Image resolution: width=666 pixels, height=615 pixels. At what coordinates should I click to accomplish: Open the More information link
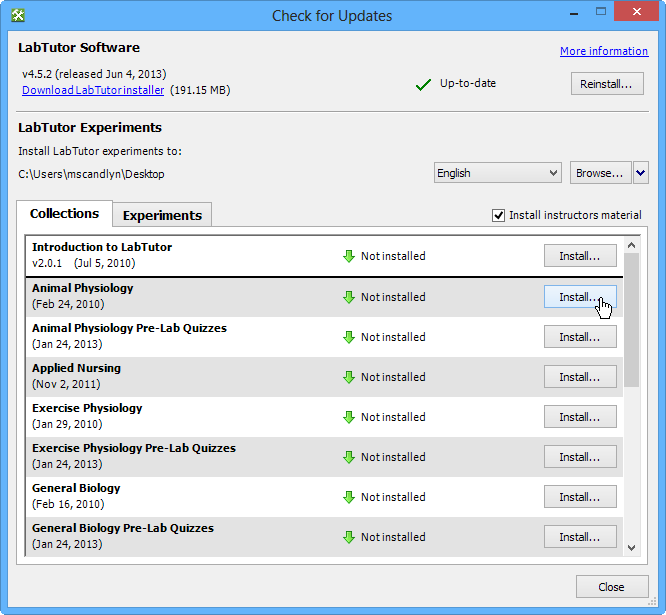tap(603, 51)
